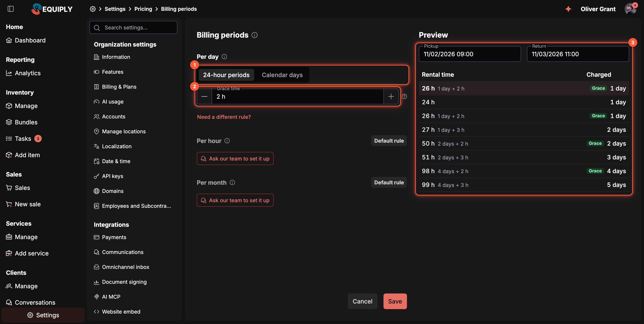The image size is (644, 324).
Task: Click the Grace time input field
Action: [298, 96]
